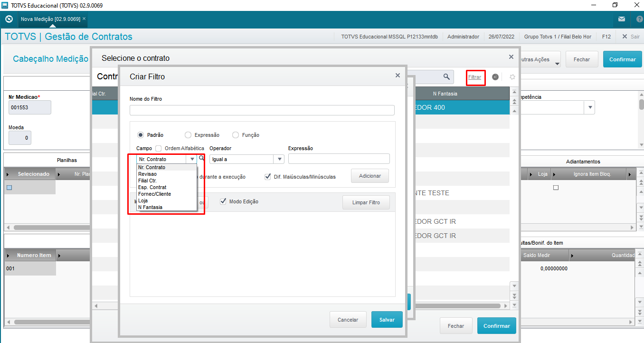The width and height of the screenshot is (644, 343).
Task: Select the Função radio button
Action: coord(236,135)
